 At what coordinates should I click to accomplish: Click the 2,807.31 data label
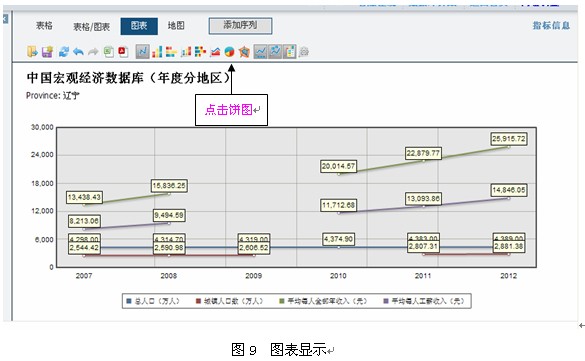pos(423,246)
